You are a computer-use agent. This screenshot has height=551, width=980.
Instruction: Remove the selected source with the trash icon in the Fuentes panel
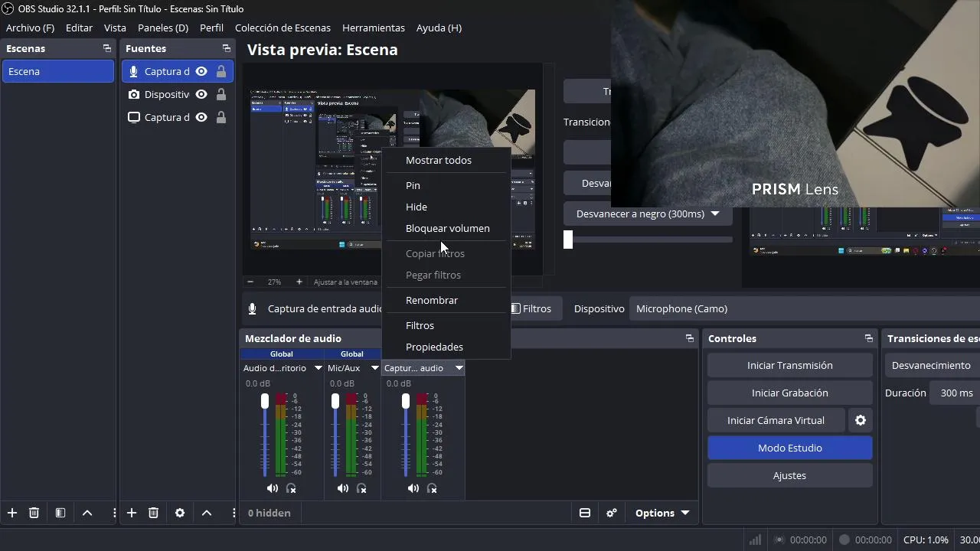pos(153,513)
